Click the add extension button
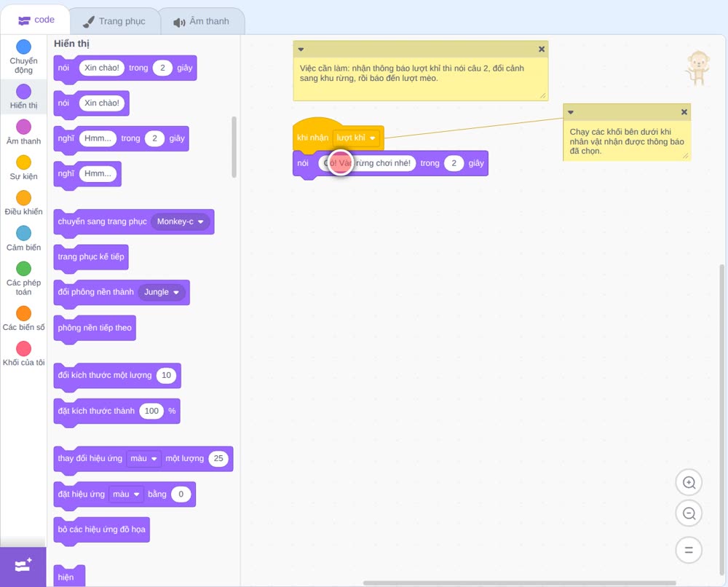This screenshot has width=728, height=587. (23, 567)
